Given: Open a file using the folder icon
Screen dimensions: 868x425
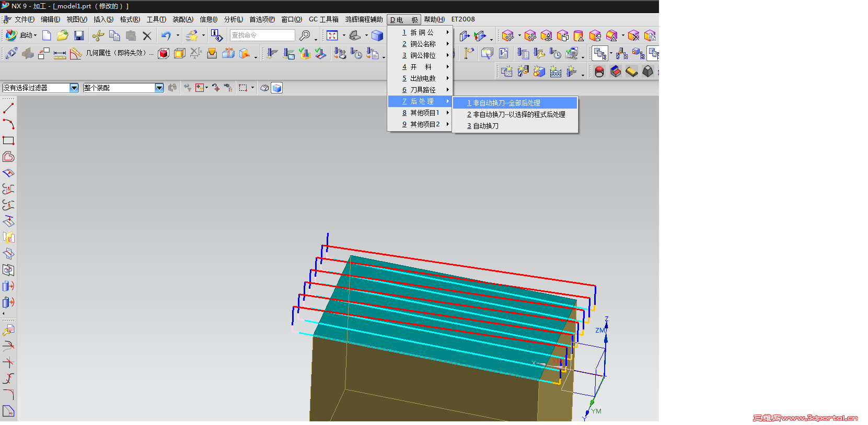Looking at the screenshot, I should (63, 36).
